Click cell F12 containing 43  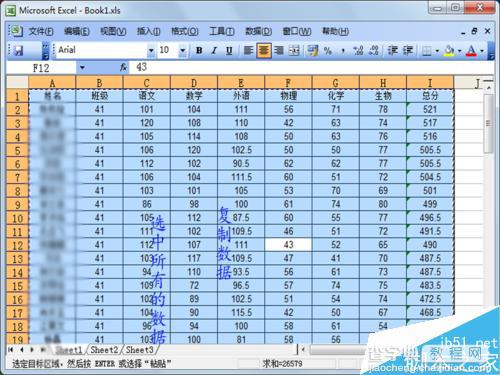(x=288, y=245)
